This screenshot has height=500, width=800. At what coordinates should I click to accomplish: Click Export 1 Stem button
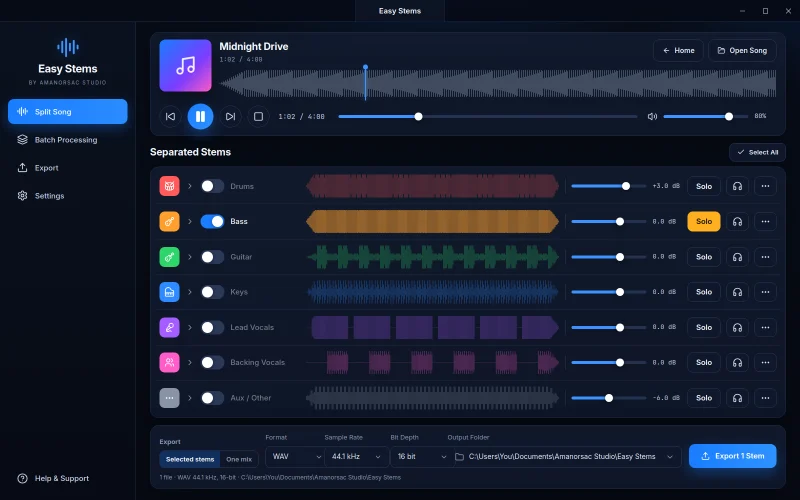click(733, 456)
